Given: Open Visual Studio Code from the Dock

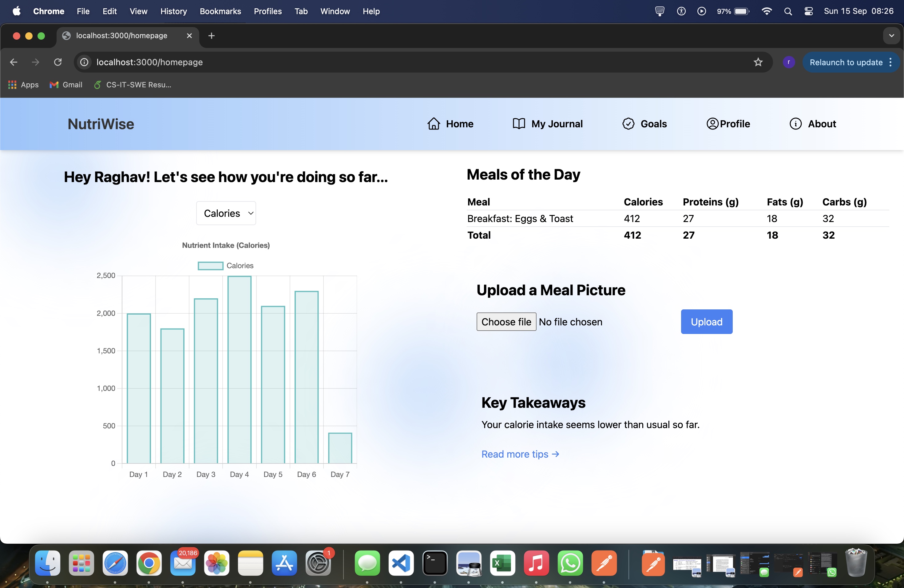Looking at the screenshot, I should click(401, 563).
